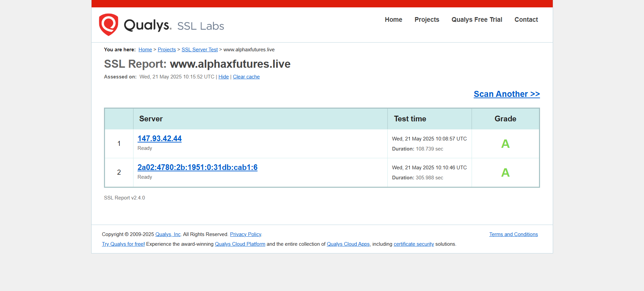Image resolution: width=644 pixels, height=291 pixels.
Task: Select Ready status under the IPv6 address
Action: pyautogui.click(x=145, y=177)
